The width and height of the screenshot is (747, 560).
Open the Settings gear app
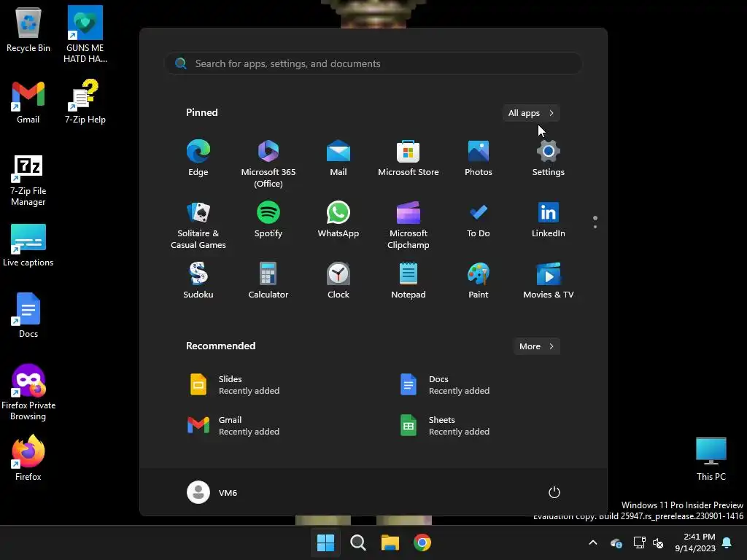(x=549, y=158)
